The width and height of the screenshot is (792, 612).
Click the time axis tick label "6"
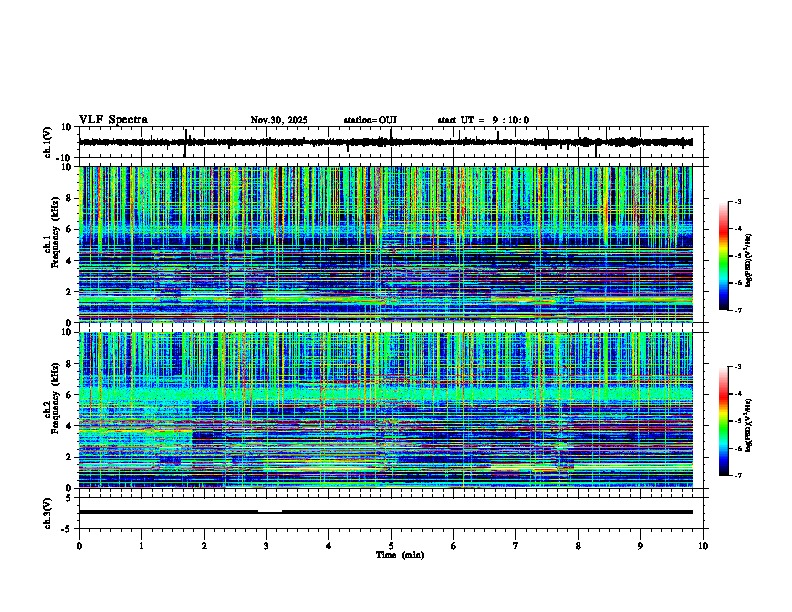pyautogui.click(x=454, y=546)
